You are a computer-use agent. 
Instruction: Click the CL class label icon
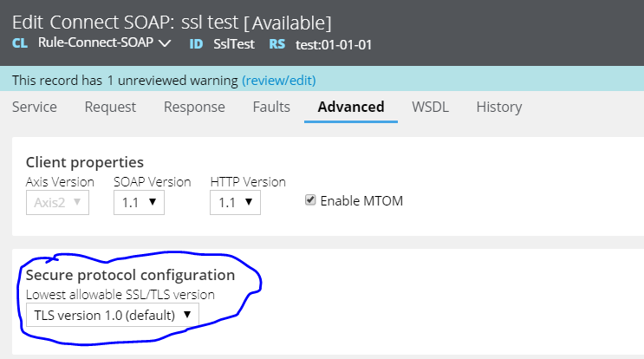(x=20, y=43)
